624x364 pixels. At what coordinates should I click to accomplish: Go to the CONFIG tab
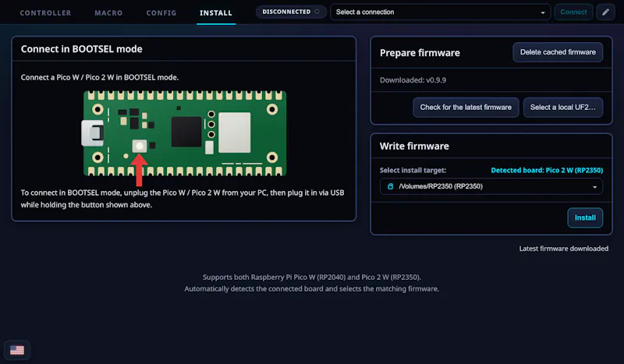click(161, 12)
